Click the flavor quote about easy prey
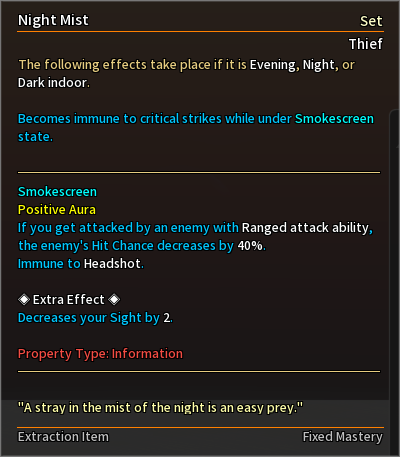Image resolution: width=400 pixels, height=457 pixels. (x=160, y=408)
